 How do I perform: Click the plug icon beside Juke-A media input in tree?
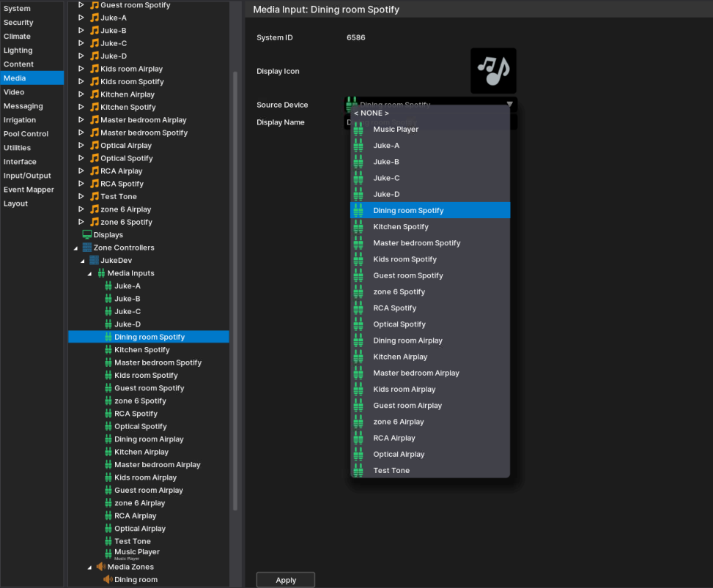108,286
